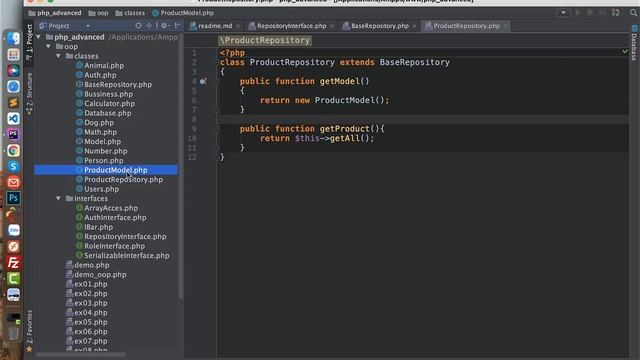Open the run configuration dropdown
The image size is (640, 360).
click(563, 13)
